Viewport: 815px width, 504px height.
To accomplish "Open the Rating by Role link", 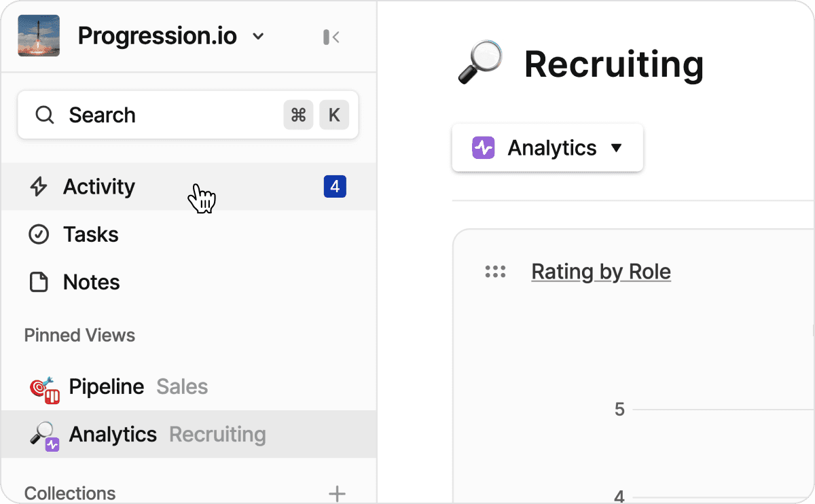I will point(601,272).
